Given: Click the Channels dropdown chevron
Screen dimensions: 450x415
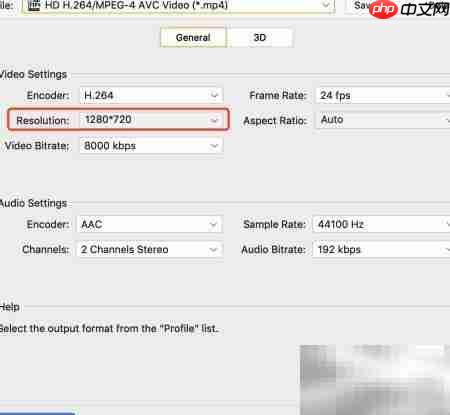Looking at the screenshot, I should (x=213, y=250).
